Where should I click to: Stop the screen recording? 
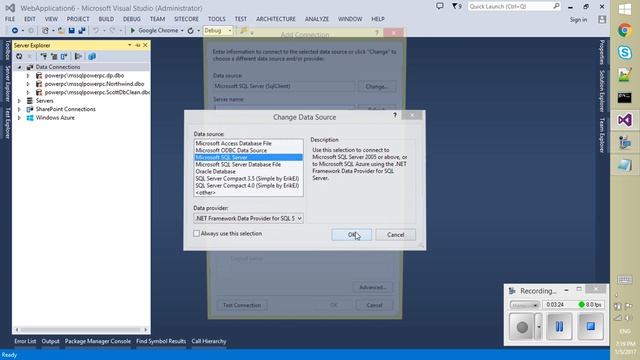tap(590, 327)
